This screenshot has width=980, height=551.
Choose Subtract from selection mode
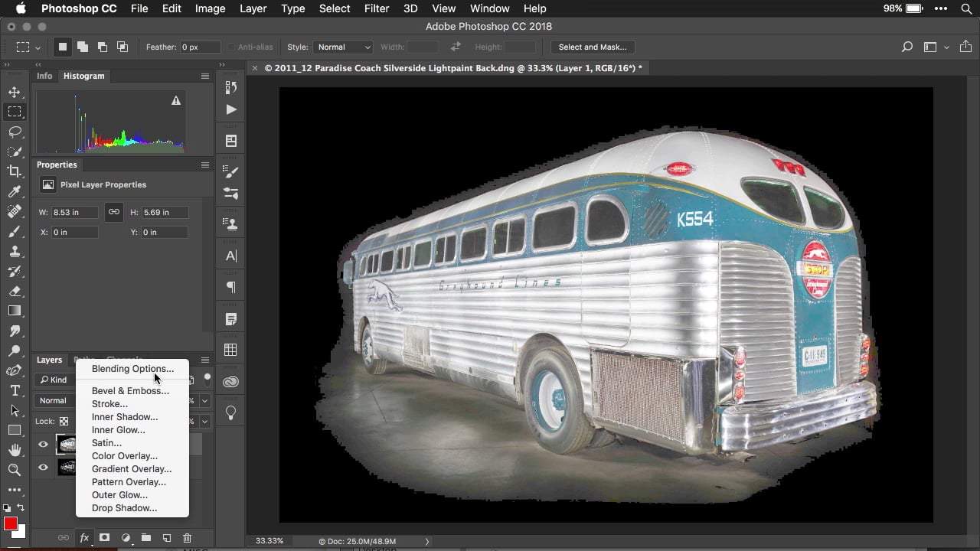tap(103, 47)
